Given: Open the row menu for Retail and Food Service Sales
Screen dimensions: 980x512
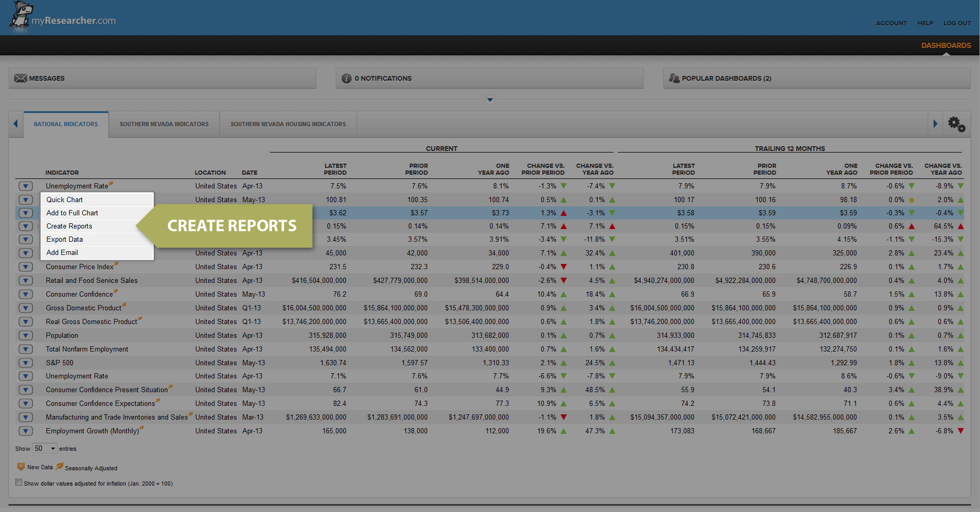Looking at the screenshot, I should pyautogui.click(x=25, y=280).
